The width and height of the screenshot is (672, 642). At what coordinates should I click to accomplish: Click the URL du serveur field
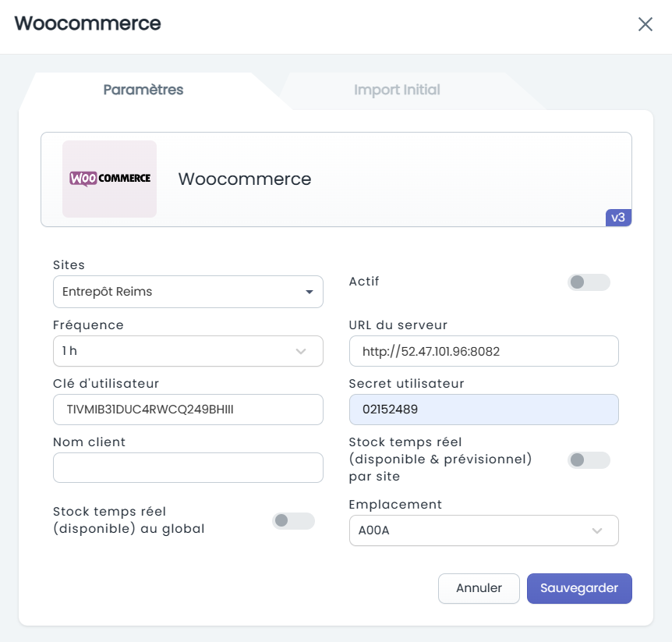coord(484,351)
